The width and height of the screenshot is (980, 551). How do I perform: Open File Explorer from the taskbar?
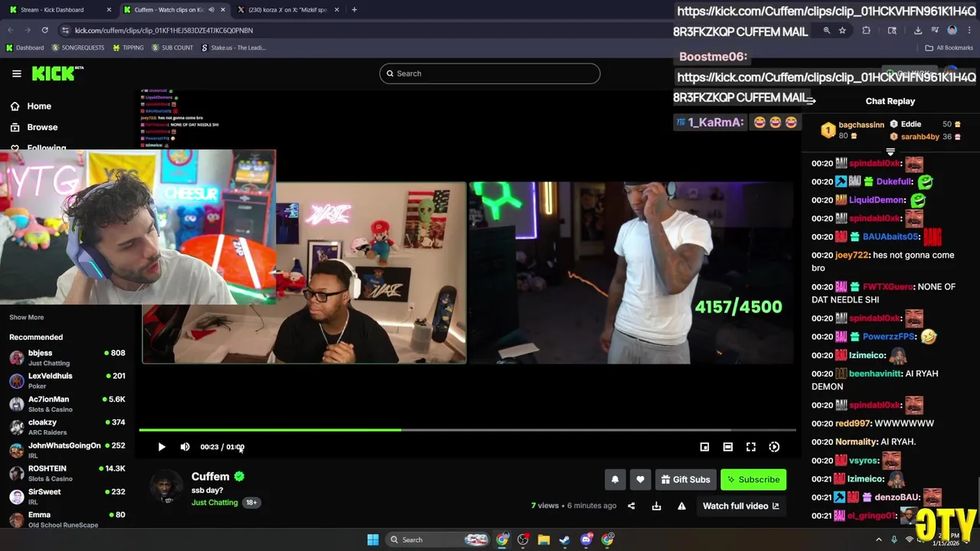(544, 540)
